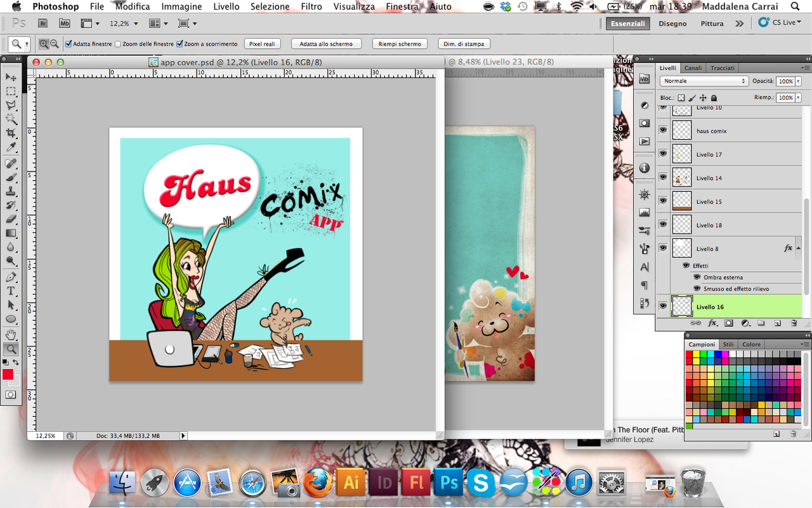Switch to the Tracciati tab
The image size is (812, 508).
tap(723, 68)
